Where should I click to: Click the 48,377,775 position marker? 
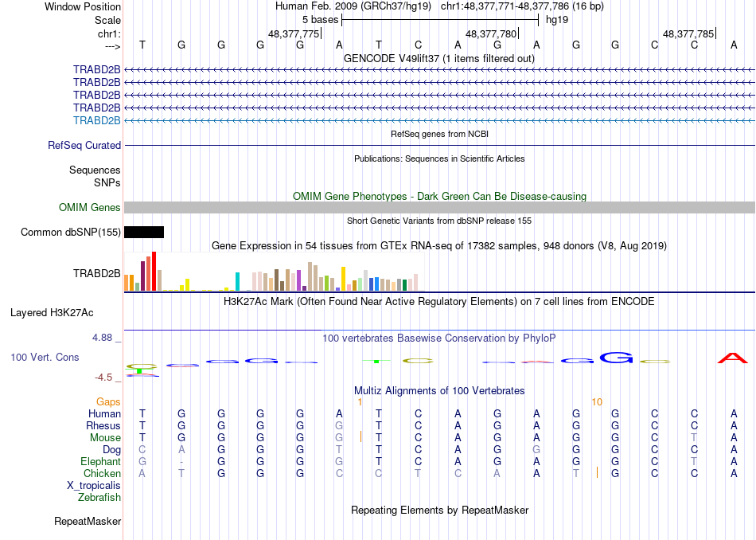click(x=294, y=33)
